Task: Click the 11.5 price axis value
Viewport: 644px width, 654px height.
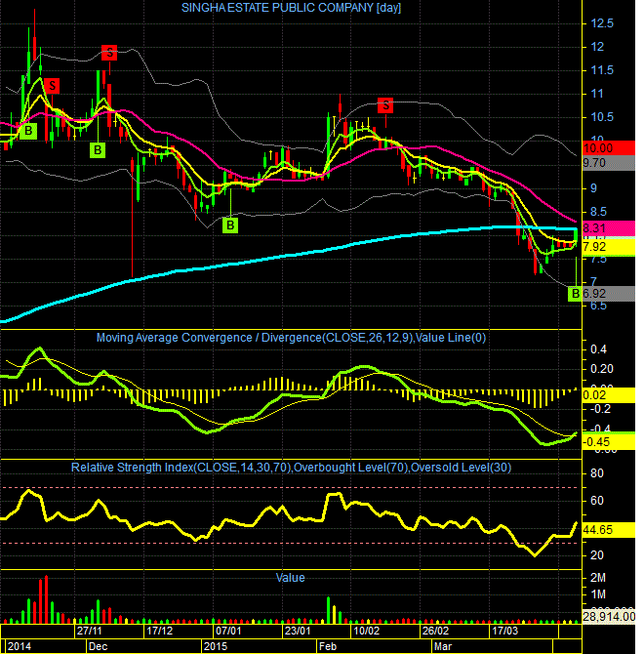Action: coord(602,70)
